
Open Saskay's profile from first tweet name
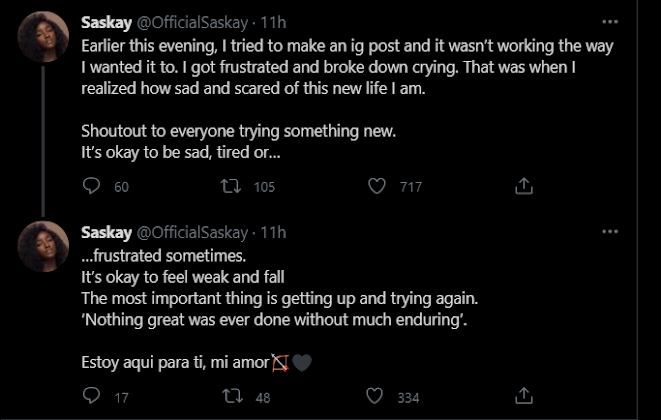pyautogui.click(x=105, y=21)
